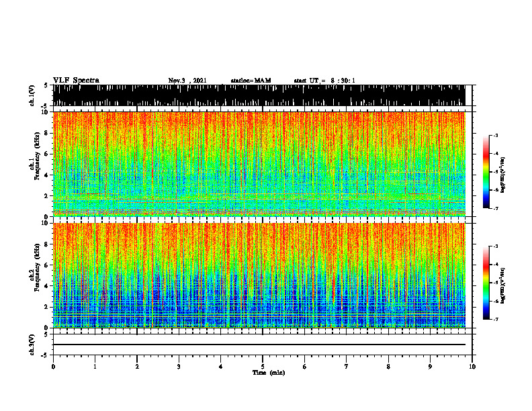Click the "7" tick on the Time axis
This screenshot has height=411, width=532.
coord(347,367)
